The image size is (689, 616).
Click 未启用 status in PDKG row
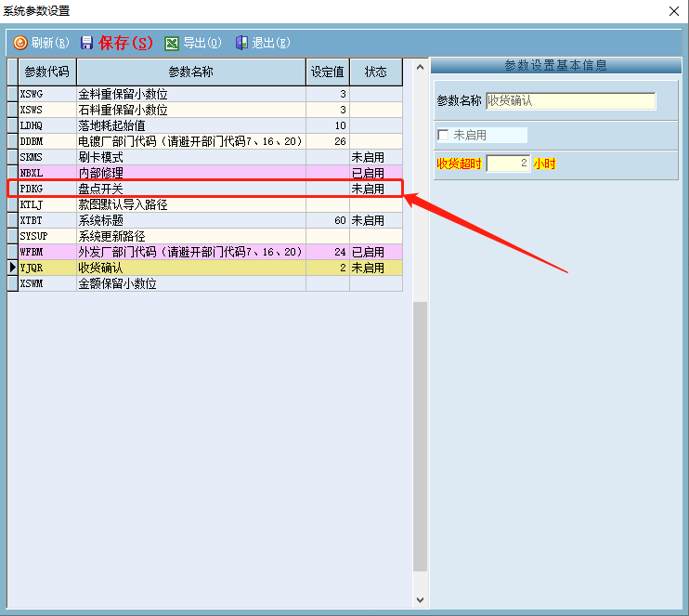click(x=376, y=189)
